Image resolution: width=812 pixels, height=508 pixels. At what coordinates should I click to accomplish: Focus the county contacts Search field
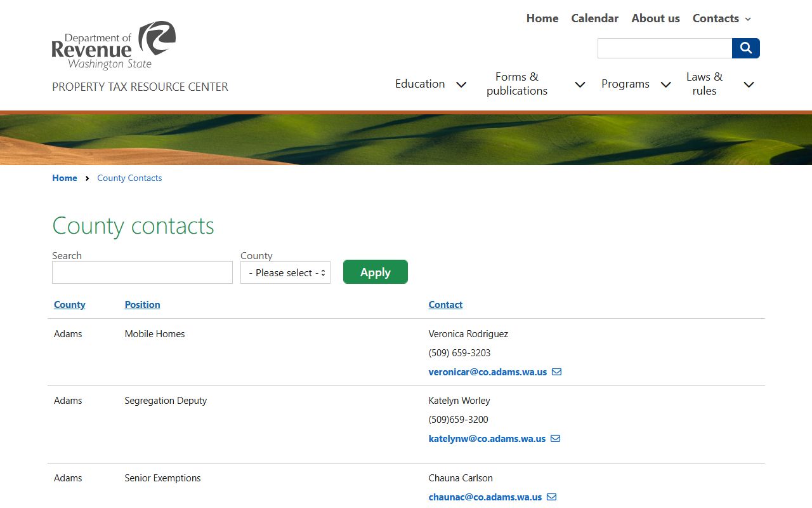click(x=142, y=272)
